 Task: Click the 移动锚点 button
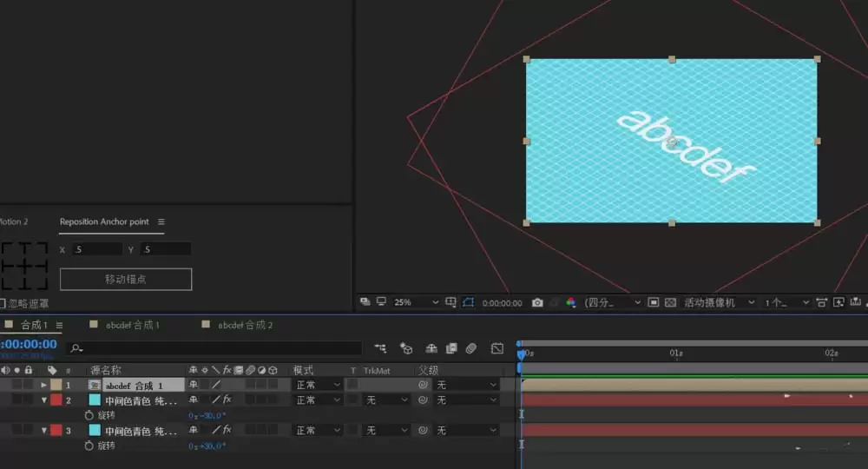[126, 279]
